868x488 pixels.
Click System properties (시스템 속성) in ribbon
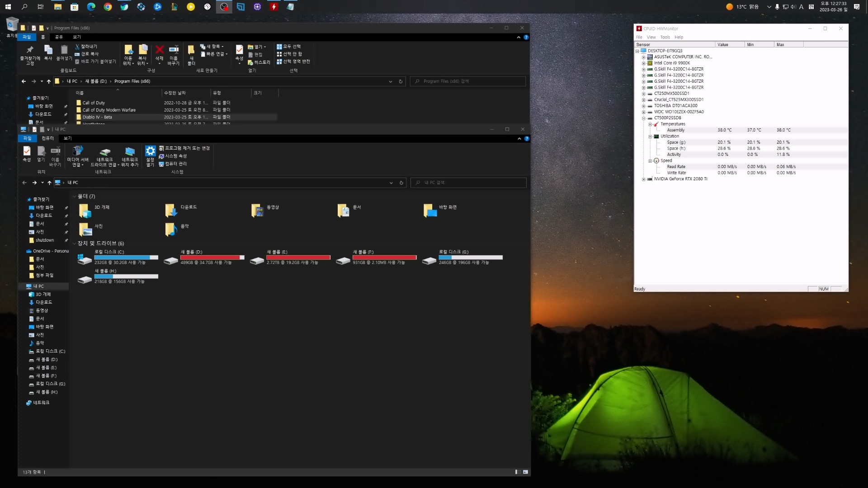point(173,156)
